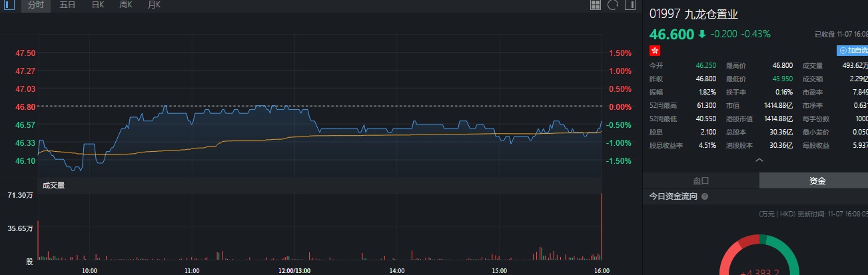Select the 资金 capital flow tab

click(817, 180)
